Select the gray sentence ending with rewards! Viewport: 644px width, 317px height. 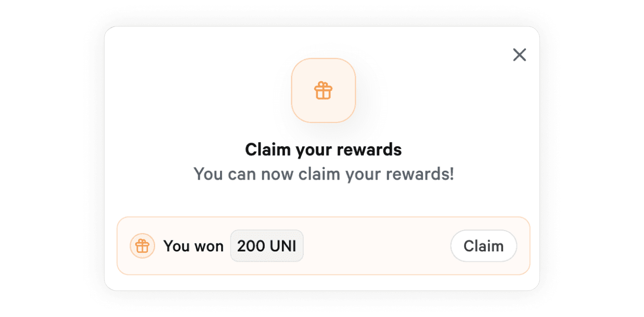(323, 174)
